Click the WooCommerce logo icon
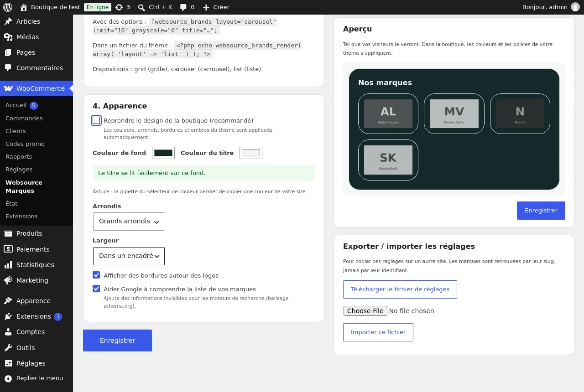Image resolution: width=584 pixels, height=392 pixels. click(8, 88)
